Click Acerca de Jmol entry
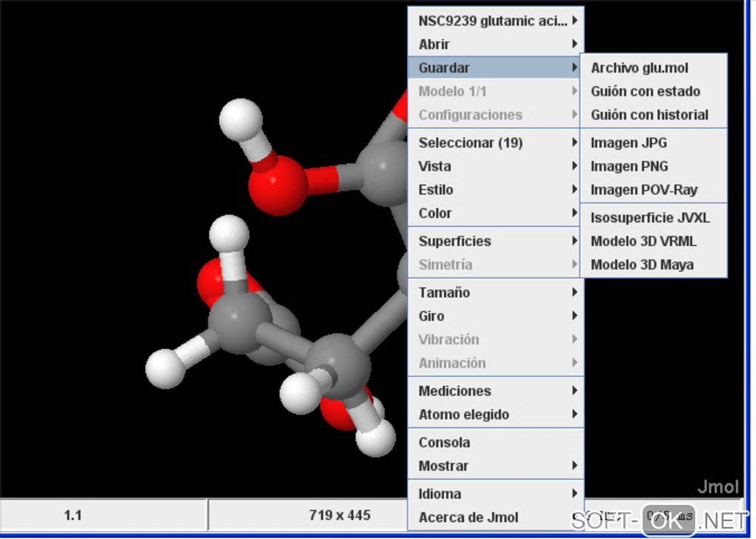756x539 pixels. [496, 517]
